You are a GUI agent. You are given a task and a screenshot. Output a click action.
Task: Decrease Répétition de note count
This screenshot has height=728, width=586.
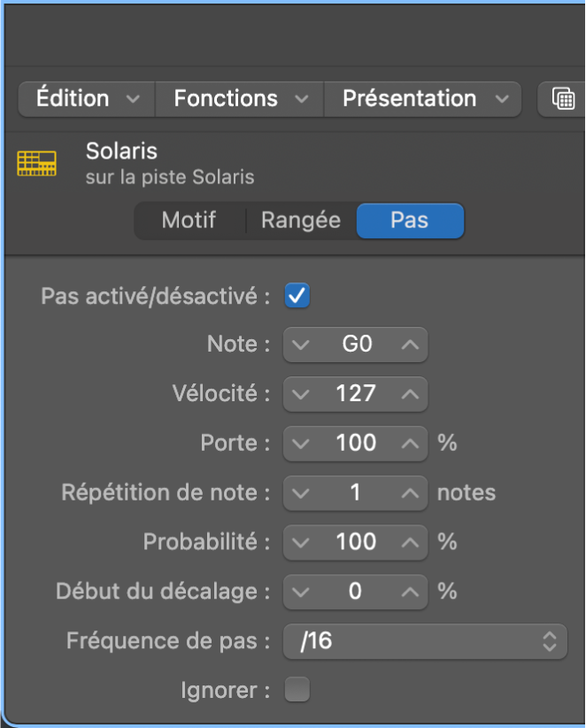click(301, 492)
